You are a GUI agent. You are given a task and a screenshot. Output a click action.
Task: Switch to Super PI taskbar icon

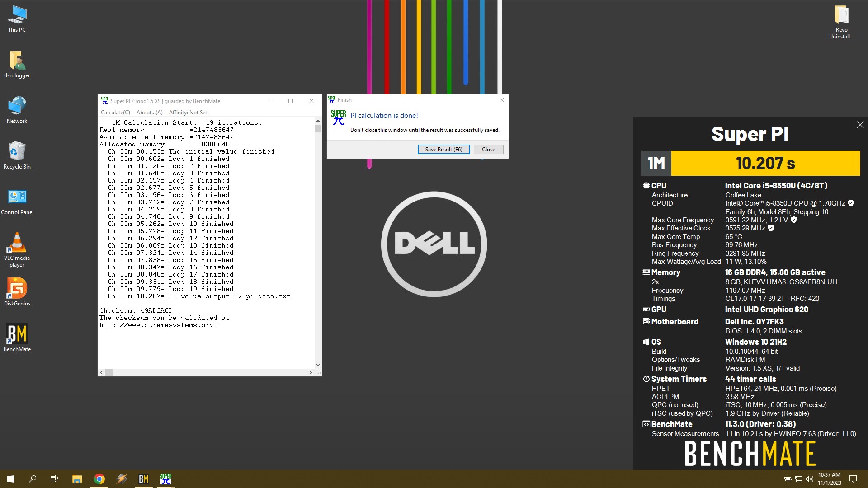click(166, 479)
